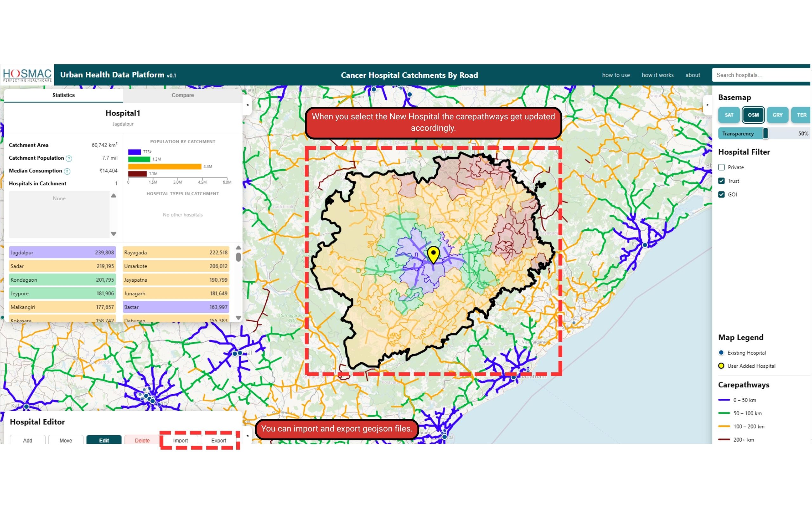Click the Add hospital button
The image size is (812, 508).
pyautogui.click(x=28, y=440)
